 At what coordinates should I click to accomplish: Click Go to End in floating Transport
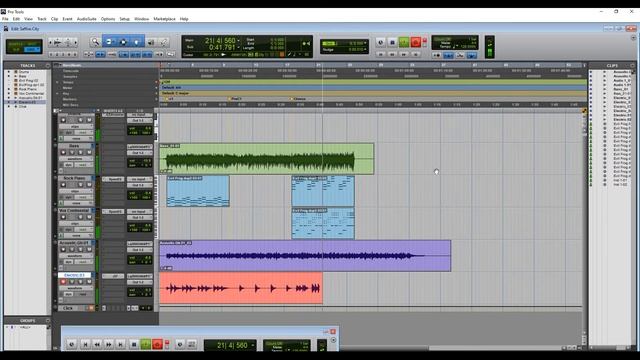pyautogui.click(x=120, y=344)
